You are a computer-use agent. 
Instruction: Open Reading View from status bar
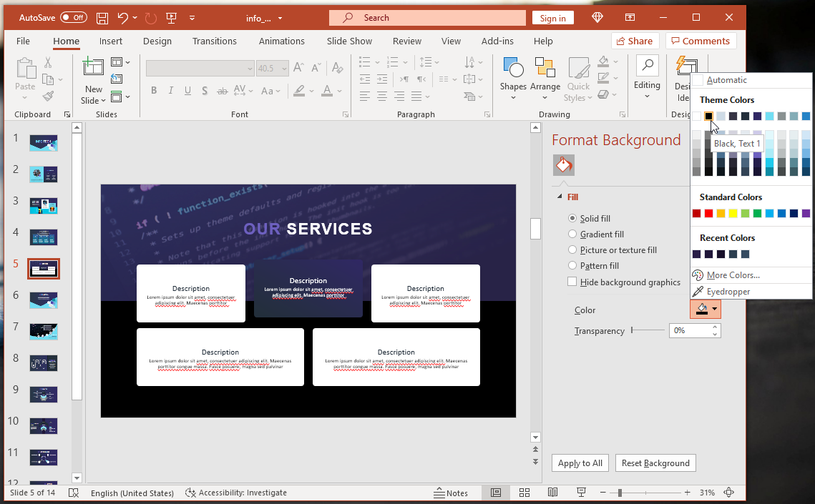[x=552, y=493]
